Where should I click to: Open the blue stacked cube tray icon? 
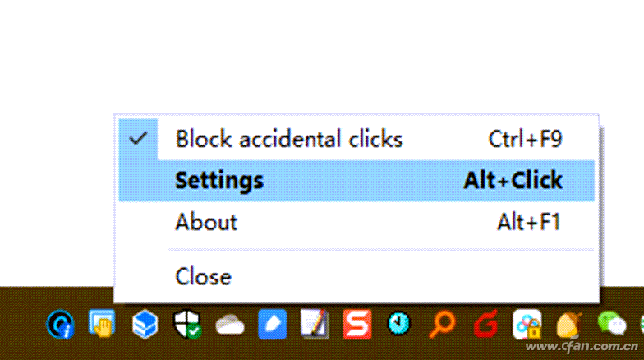[x=145, y=324]
